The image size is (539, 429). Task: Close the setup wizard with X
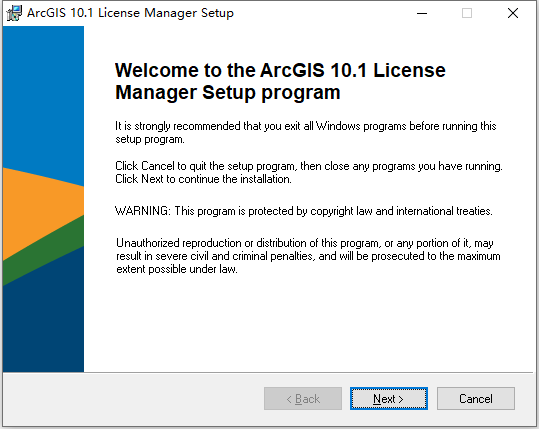pyautogui.click(x=513, y=13)
